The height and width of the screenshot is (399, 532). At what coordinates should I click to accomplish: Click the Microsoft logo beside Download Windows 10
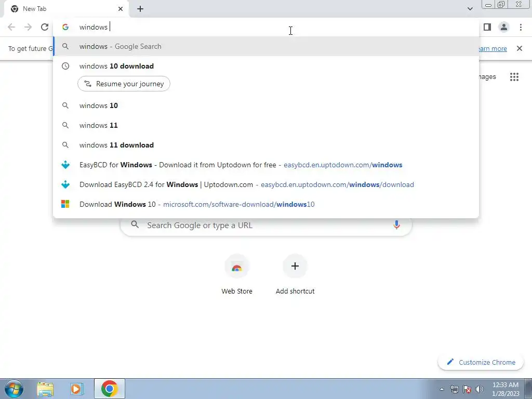click(65, 204)
